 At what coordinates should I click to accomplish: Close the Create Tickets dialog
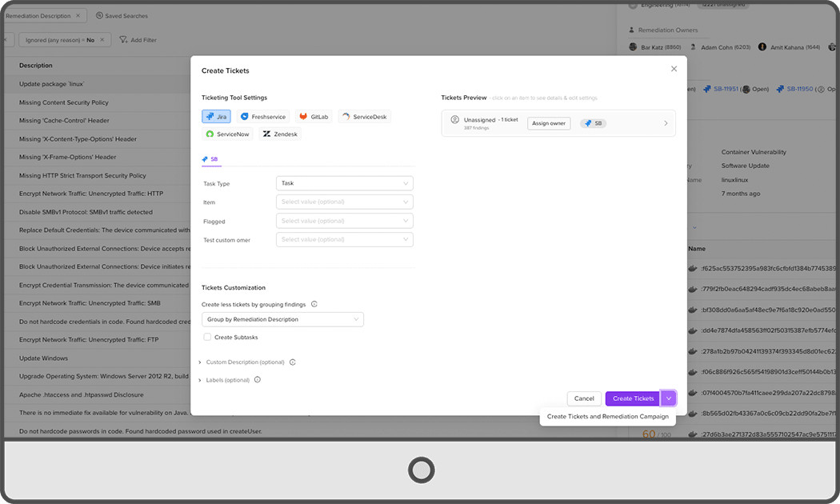(674, 69)
